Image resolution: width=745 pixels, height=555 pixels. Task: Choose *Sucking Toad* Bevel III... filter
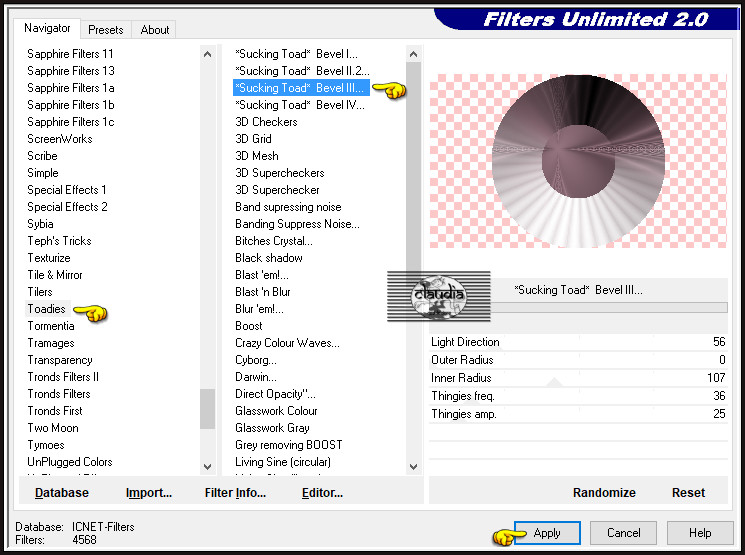[301, 88]
